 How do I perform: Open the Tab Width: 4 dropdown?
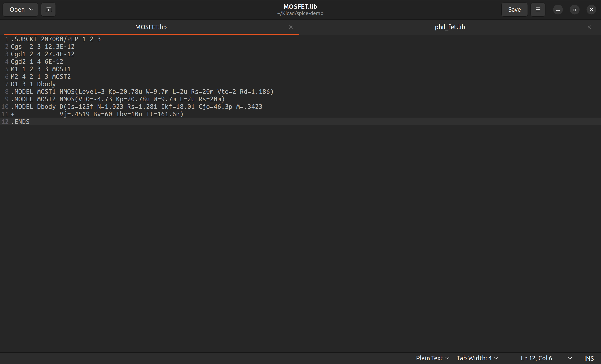[477, 358]
